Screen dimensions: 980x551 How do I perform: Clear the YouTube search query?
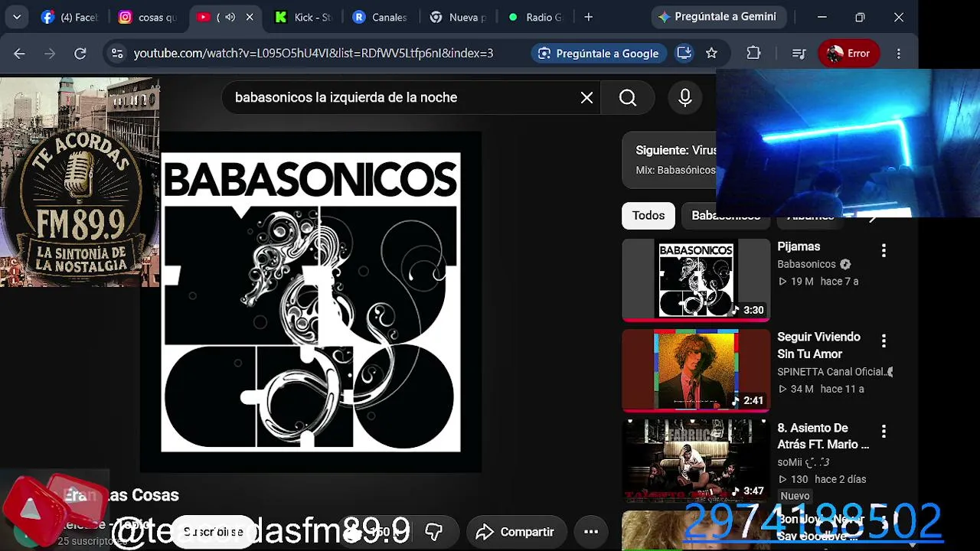click(x=586, y=98)
